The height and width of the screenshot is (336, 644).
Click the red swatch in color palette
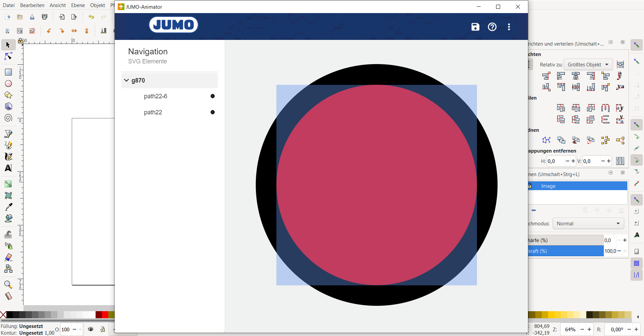click(x=105, y=315)
